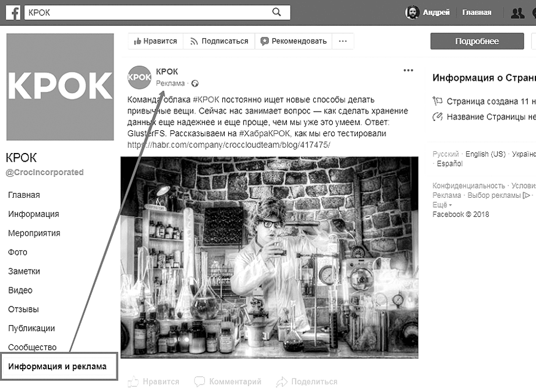Focus the search field containing КРОК

click(157, 13)
